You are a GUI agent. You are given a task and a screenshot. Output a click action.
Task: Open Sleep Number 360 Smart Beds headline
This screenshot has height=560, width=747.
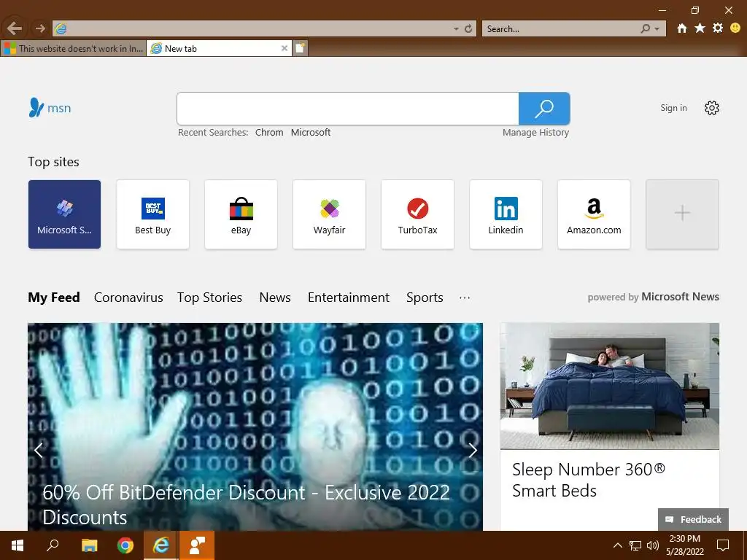(589, 480)
